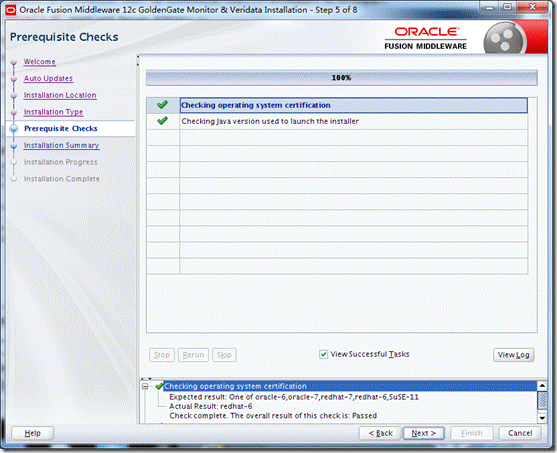Click the green check in the details tree
The image size is (557, 453).
(x=159, y=386)
